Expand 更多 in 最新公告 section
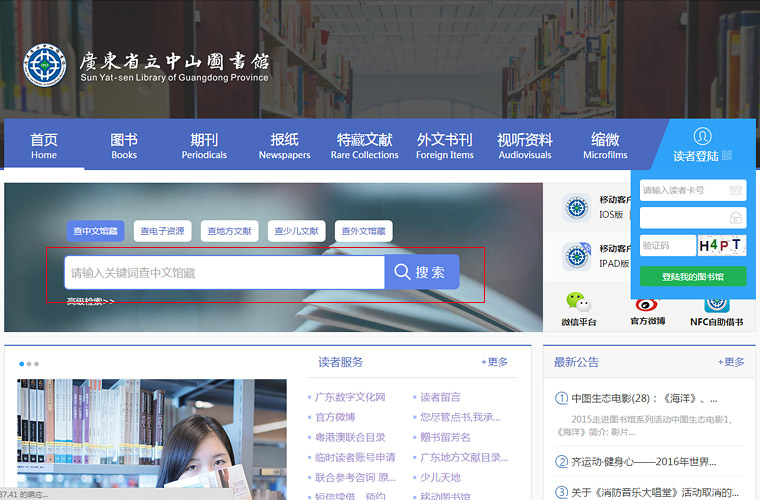The width and height of the screenshot is (760, 500). coord(731,362)
